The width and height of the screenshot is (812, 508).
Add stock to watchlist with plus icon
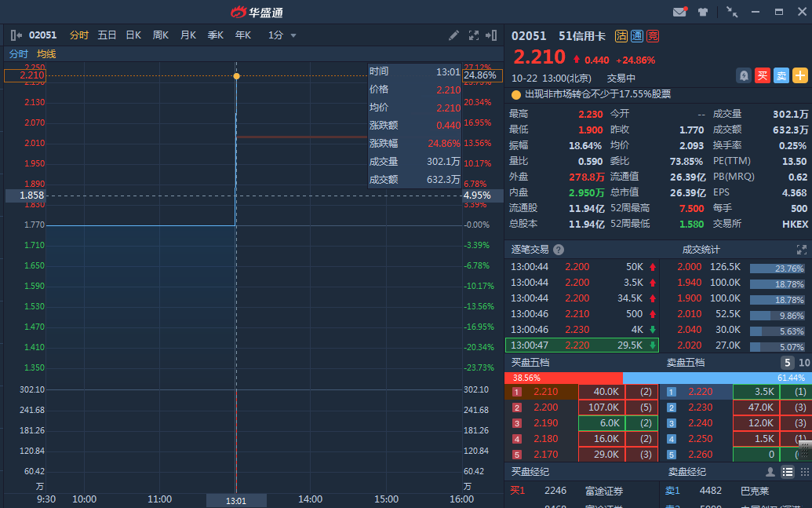tap(799, 75)
